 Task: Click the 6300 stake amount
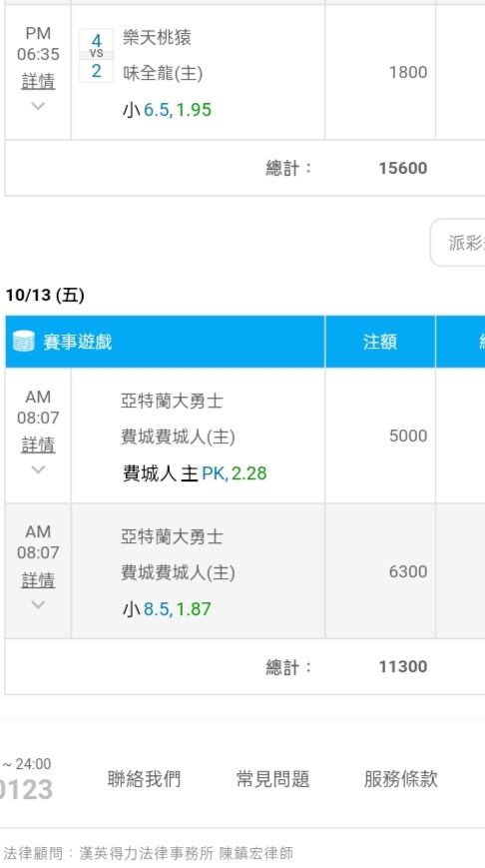408,571
